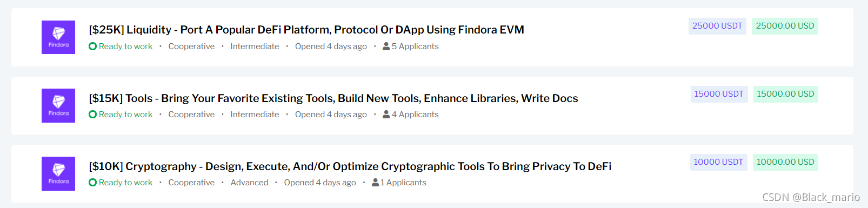This screenshot has width=868, height=208.
Task: Click 5 Applicants text on the Liquidity bounty
Action: (x=415, y=46)
